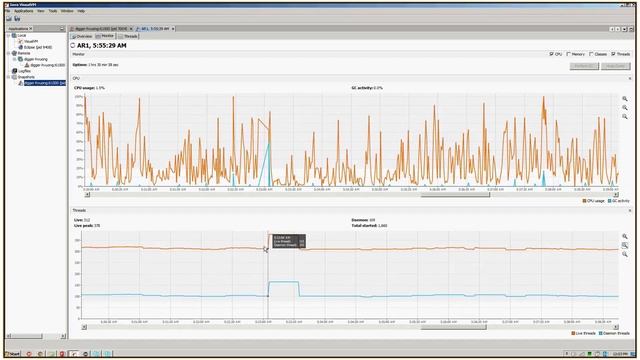The image size is (640, 360).
Task: Click the top zoom icon beside CPU chart
Action: point(624,99)
